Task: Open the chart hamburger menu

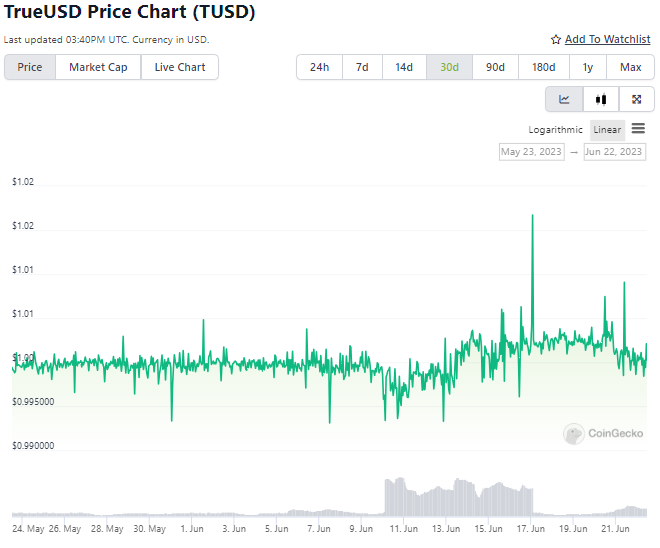Action: coord(638,129)
